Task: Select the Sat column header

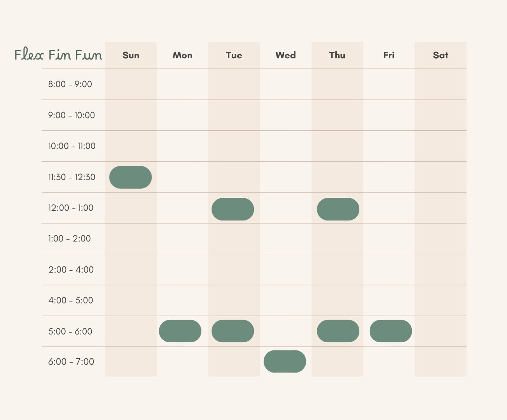Action: click(x=441, y=55)
